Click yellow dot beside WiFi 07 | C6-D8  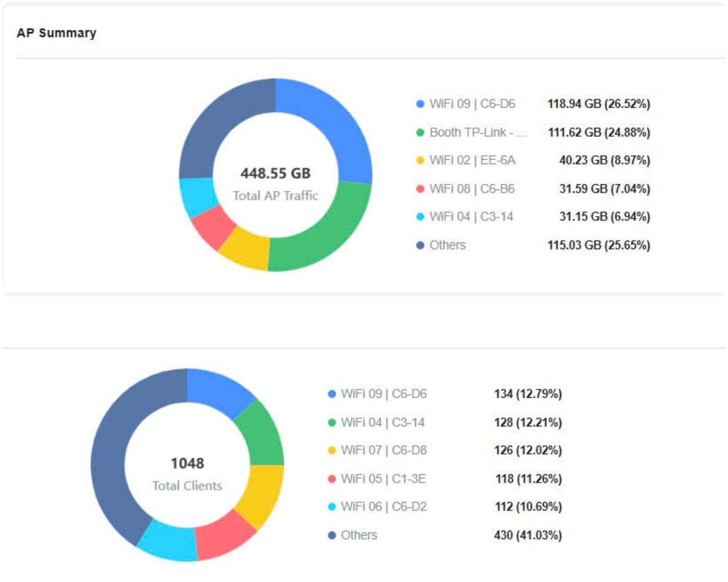[x=332, y=451]
